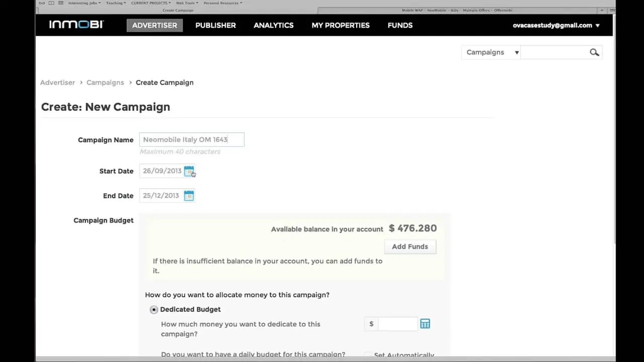Open the budget calculator icon

click(x=425, y=324)
